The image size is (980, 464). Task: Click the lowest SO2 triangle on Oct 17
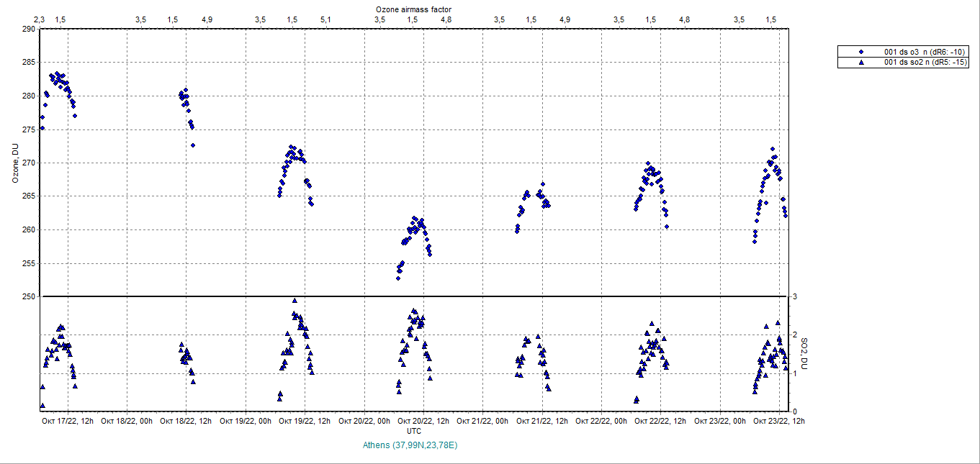coord(42,406)
